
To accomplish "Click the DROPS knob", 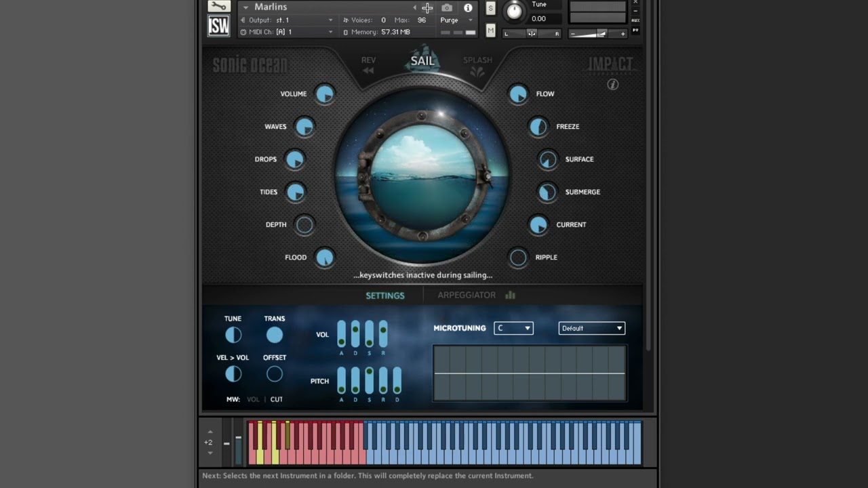I will click(x=294, y=159).
